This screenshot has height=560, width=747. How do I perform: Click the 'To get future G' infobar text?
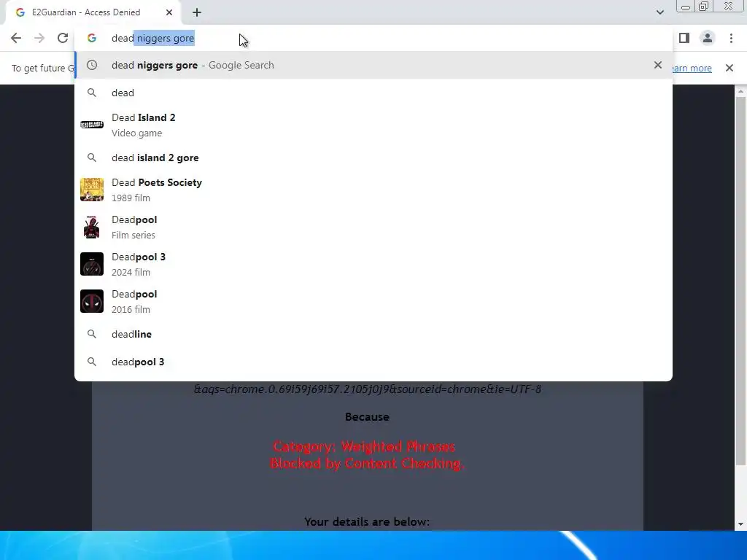point(43,68)
